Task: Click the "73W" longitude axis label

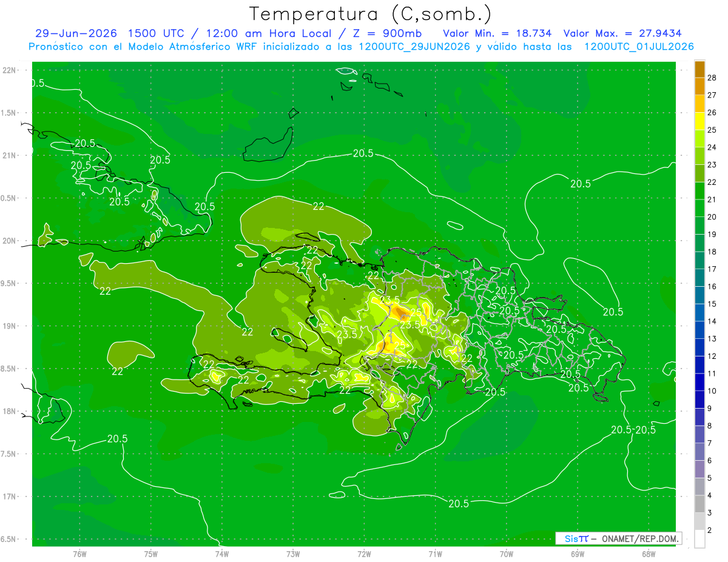Action: (293, 554)
